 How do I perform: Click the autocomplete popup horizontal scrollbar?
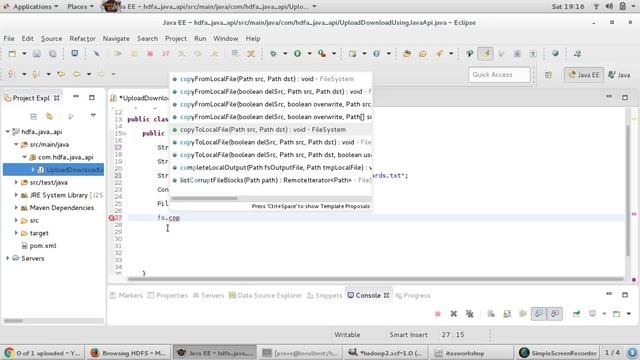click(204, 198)
